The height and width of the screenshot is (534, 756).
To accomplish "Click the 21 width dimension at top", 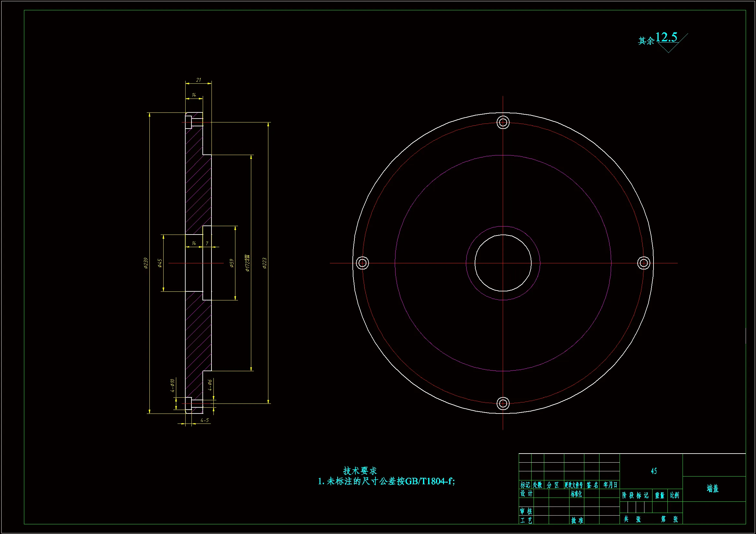I will (198, 79).
